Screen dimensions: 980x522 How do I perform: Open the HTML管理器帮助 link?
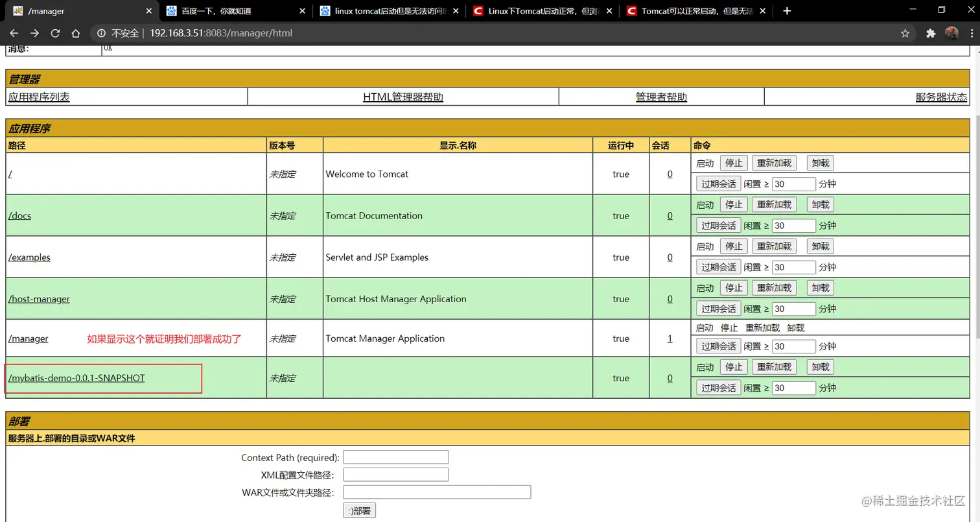pos(403,97)
